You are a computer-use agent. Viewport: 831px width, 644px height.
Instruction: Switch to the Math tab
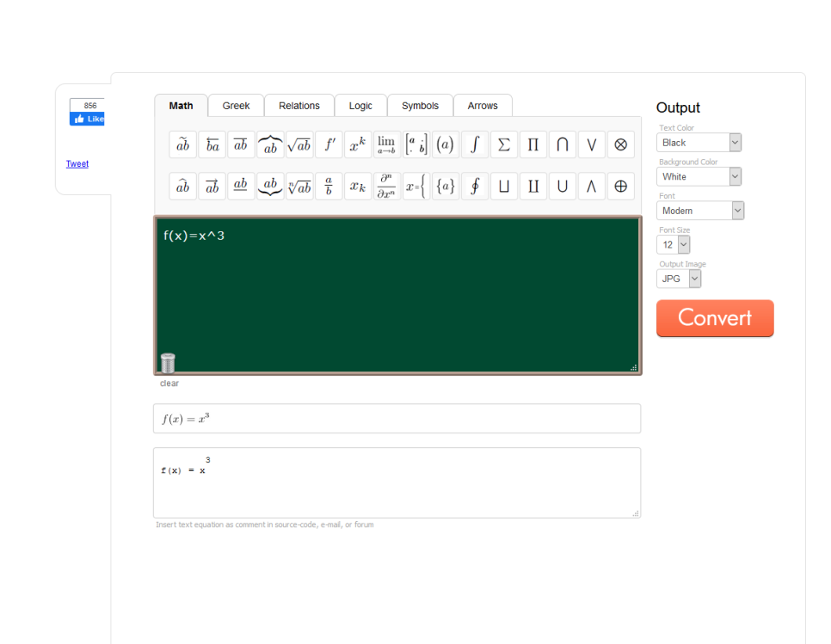point(182,106)
